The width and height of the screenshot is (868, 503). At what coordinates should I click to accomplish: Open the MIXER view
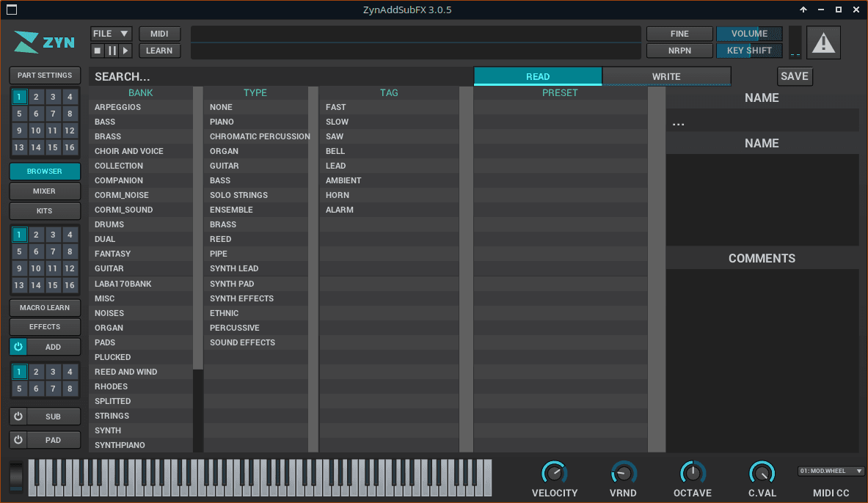45,191
